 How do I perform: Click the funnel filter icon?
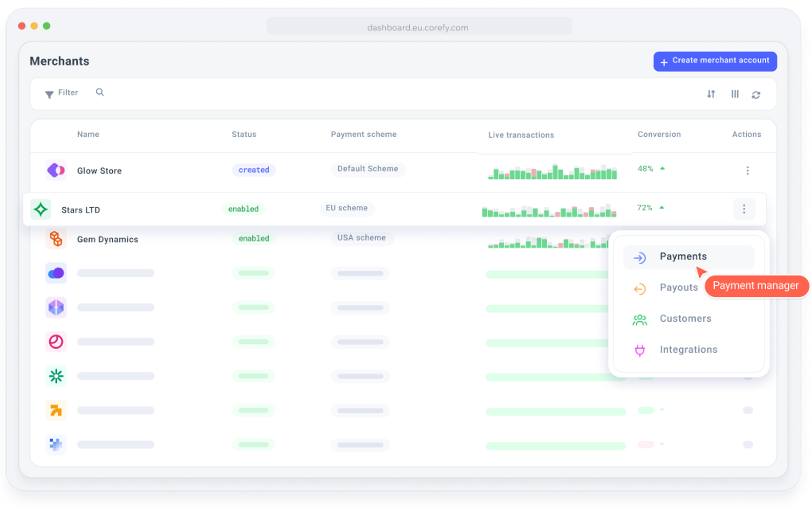[x=49, y=94]
